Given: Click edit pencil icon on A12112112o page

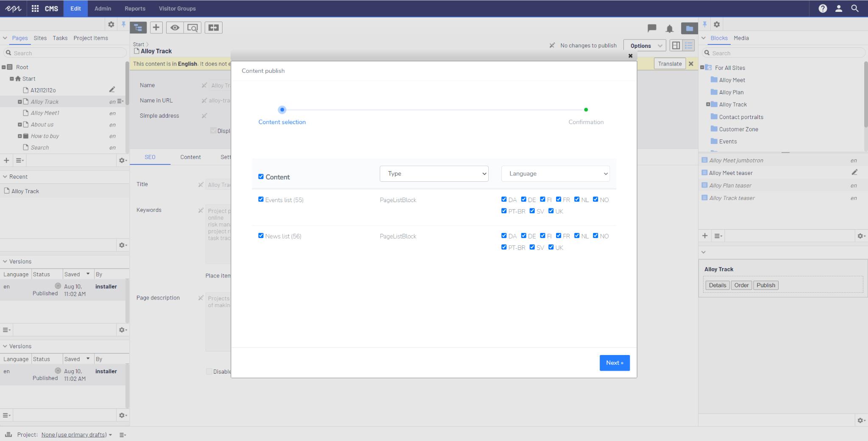Looking at the screenshot, I should 112,90.
